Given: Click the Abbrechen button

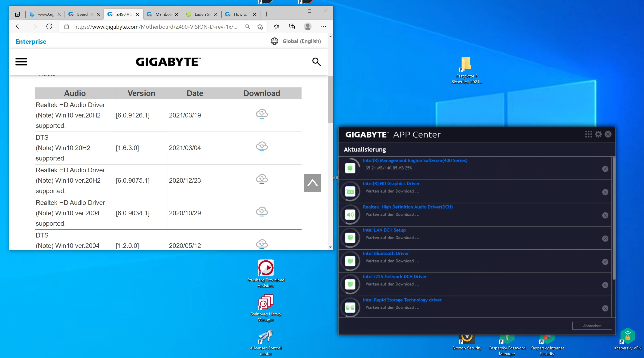Looking at the screenshot, I should 592,326.
